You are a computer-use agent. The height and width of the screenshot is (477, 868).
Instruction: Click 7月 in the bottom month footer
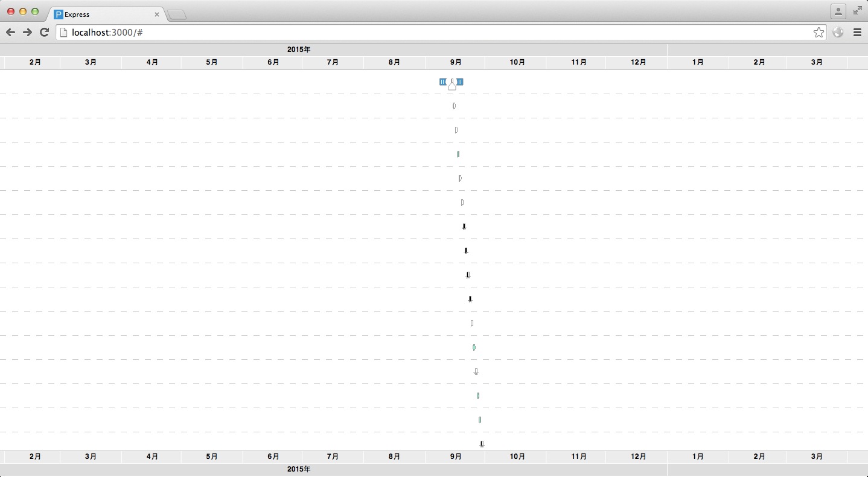[x=333, y=456]
